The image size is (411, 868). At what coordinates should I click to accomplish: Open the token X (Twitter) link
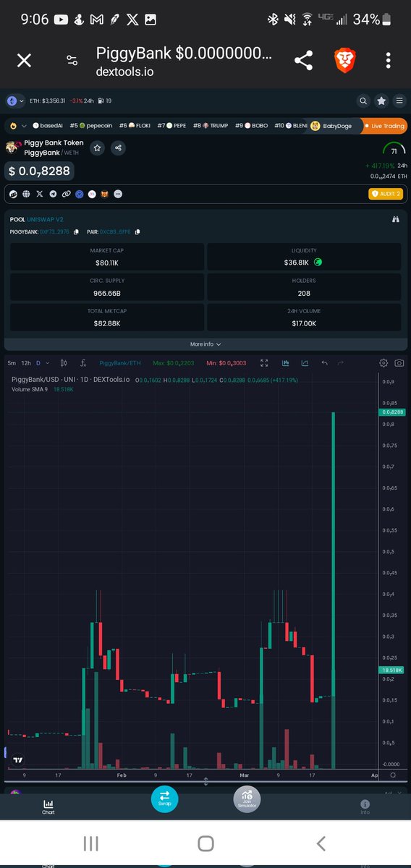click(39, 194)
